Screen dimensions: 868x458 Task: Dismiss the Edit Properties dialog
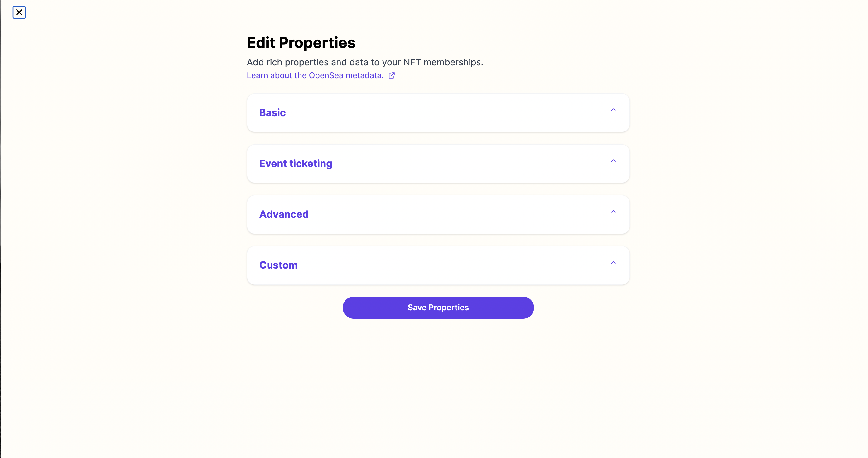[19, 12]
